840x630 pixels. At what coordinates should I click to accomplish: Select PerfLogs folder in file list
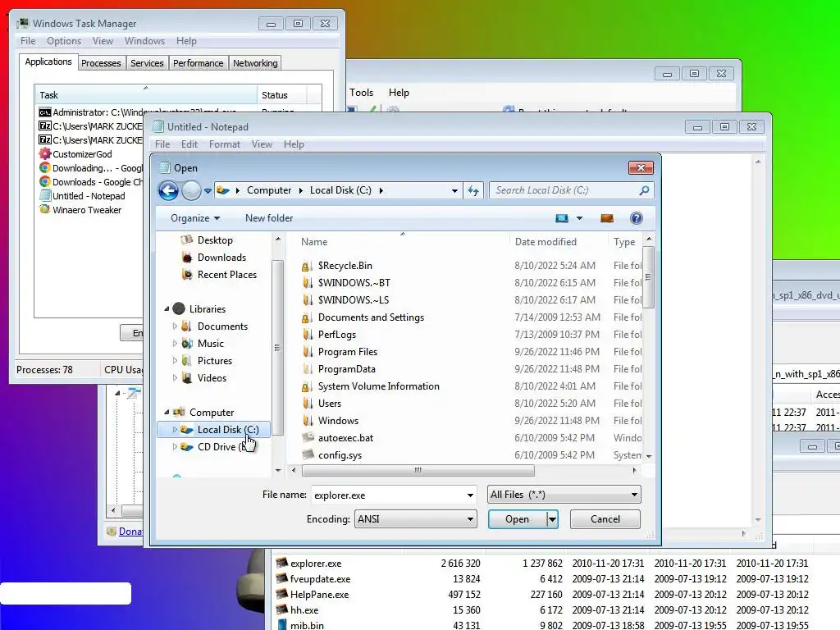point(337,335)
